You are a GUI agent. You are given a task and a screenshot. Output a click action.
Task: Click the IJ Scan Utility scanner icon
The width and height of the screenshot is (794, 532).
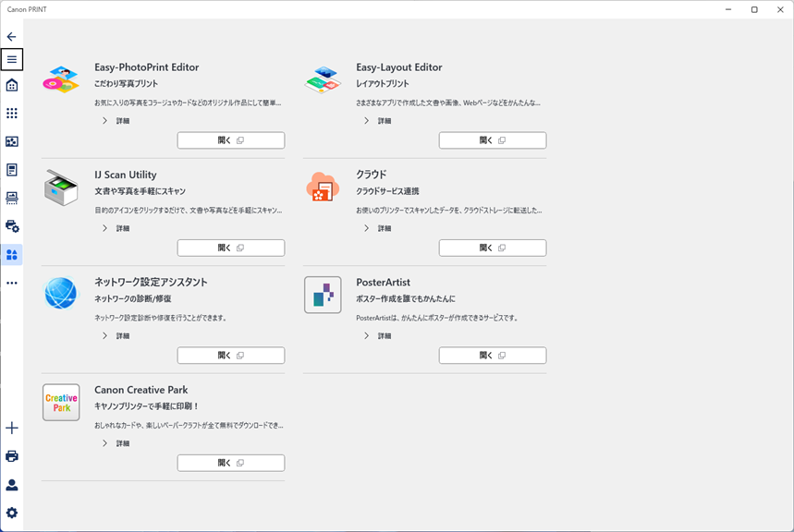tap(61, 187)
